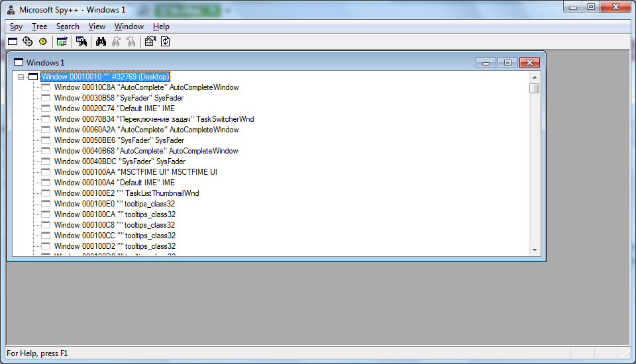This screenshot has height=364, width=636.
Task: Select Window 00030B58 SysFader row
Action: click(x=119, y=98)
